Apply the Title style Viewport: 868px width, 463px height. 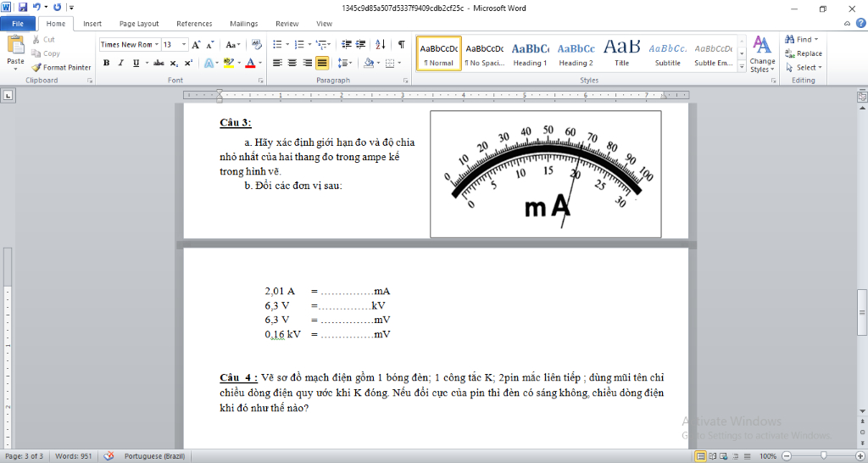coord(621,53)
